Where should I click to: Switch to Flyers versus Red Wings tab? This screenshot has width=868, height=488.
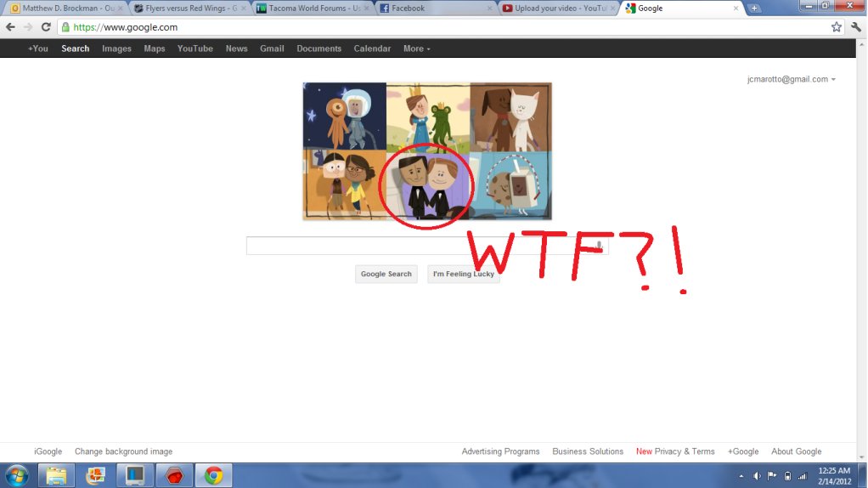[x=189, y=9]
